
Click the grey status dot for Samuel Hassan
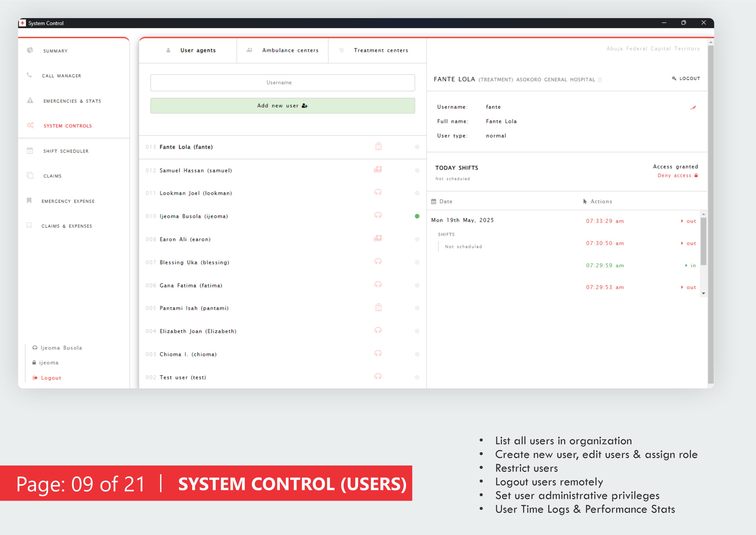[x=417, y=170]
